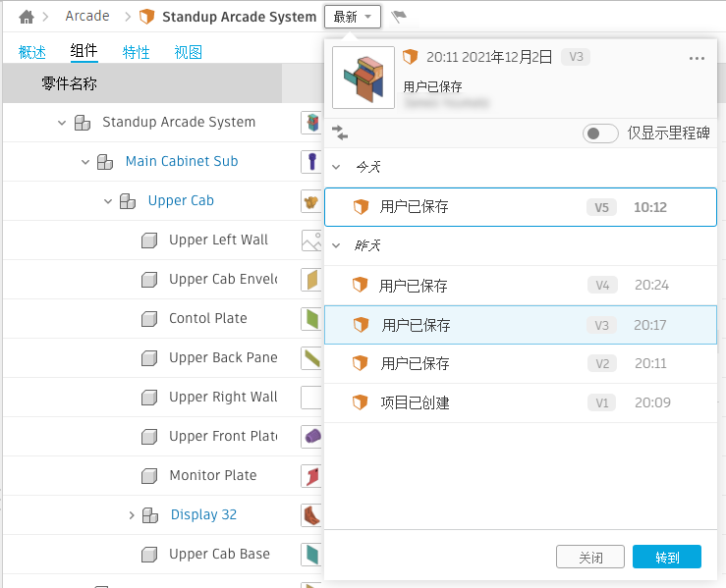Switch to 视图 tab
This screenshot has height=588, width=726.
(x=188, y=52)
